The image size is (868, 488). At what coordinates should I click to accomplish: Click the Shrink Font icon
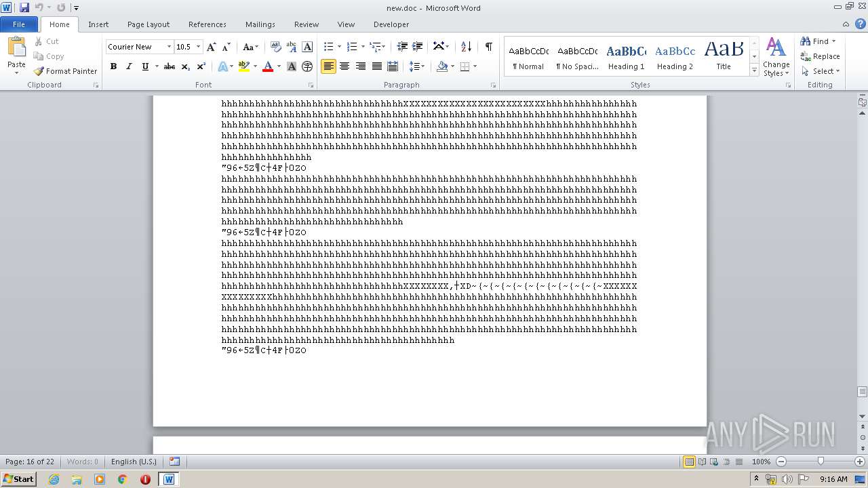coord(226,47)
